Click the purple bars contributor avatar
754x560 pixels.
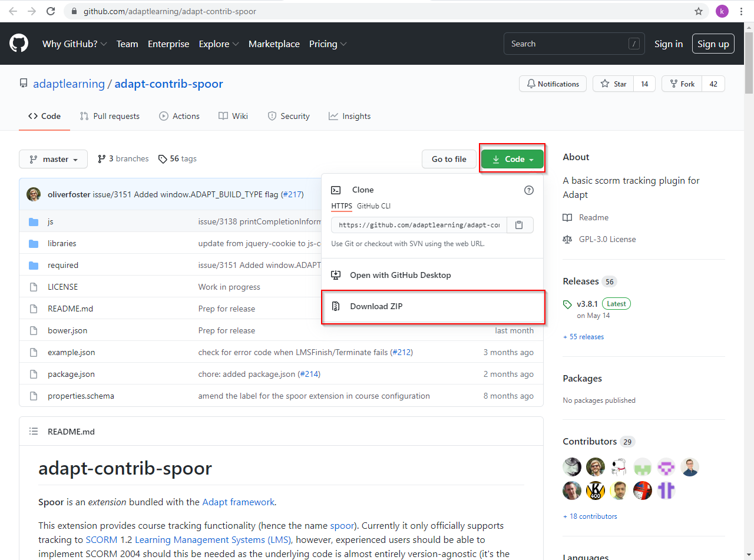(666, 491)
